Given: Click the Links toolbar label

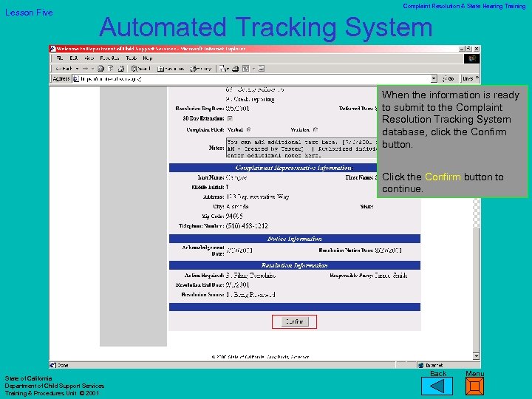Looking at the screenshot, I should (468, 79).
